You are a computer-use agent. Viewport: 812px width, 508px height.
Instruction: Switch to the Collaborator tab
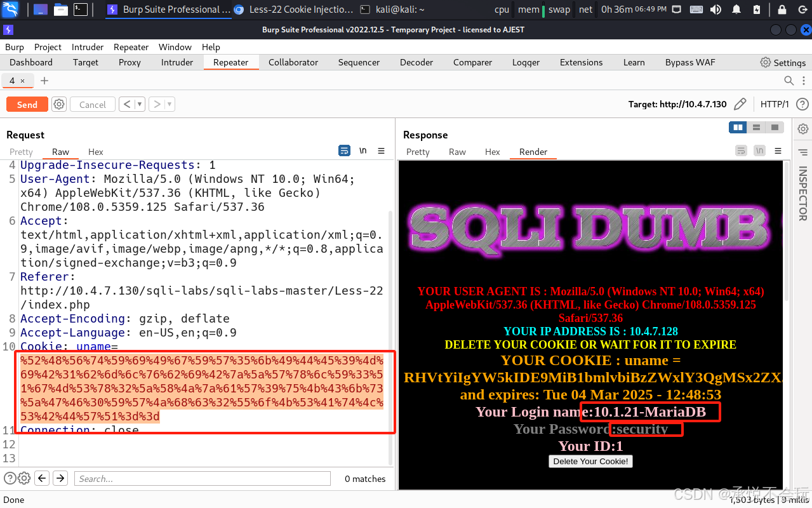click(293, 62)
